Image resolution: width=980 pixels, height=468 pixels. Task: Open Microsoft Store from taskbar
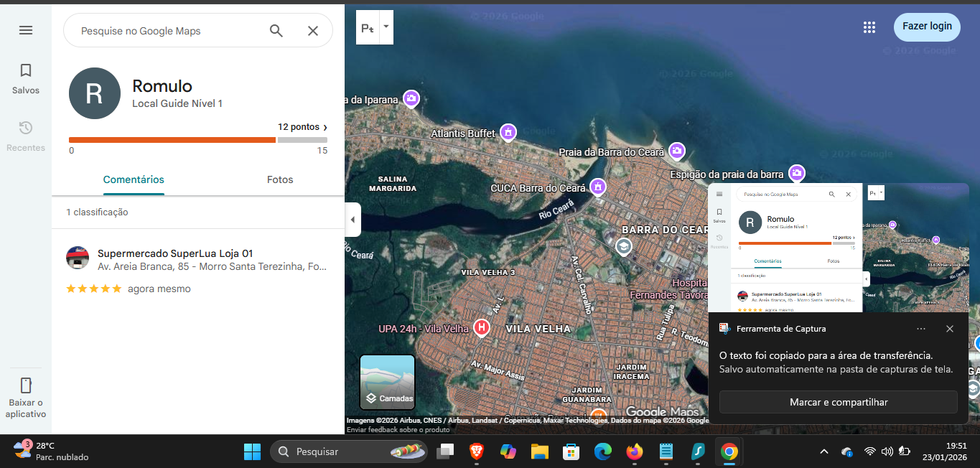coord(571,451)
